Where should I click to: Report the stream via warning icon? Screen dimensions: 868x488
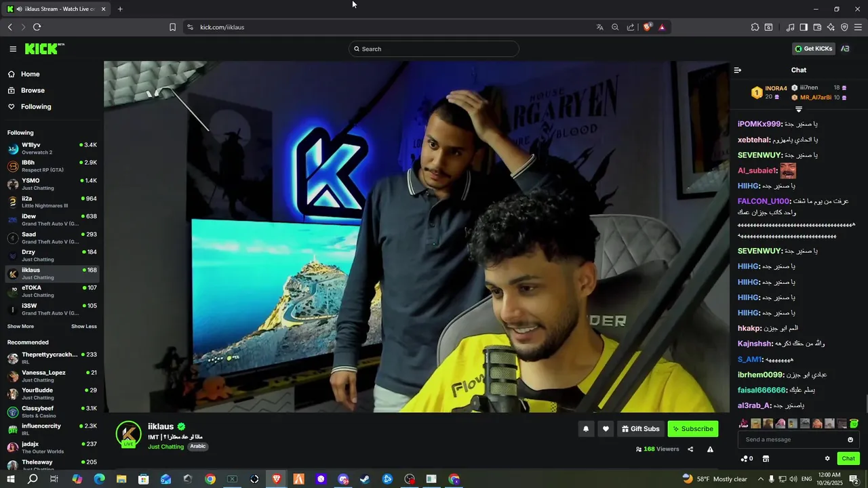[x=710, y=449]
